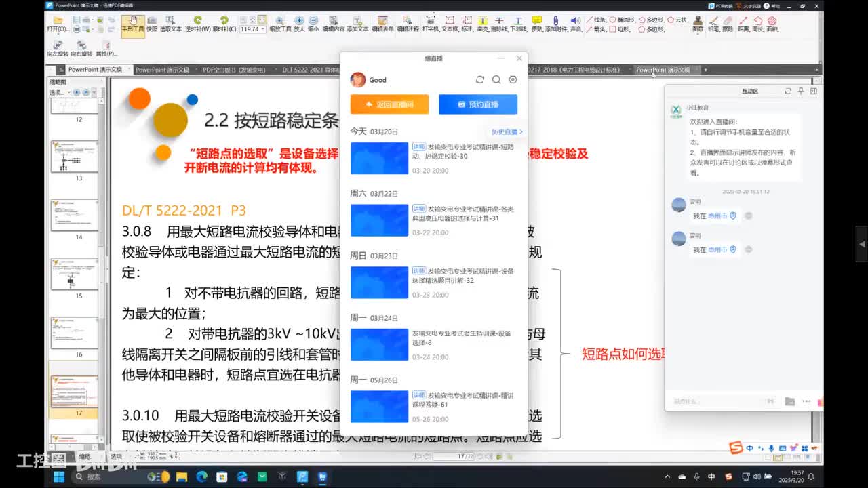868x488 pixels.
Task: Select the Typewriter (打字机) tool
Action: [x=431, y=25]
